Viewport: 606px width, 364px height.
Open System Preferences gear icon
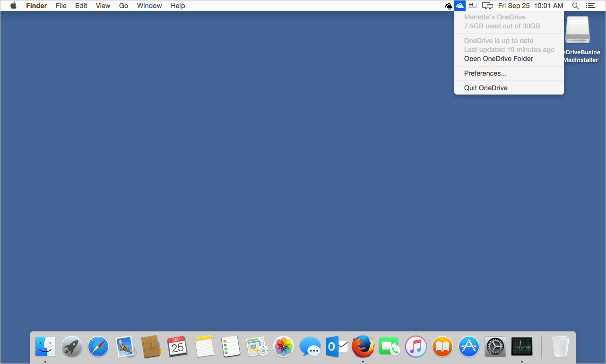point(495,347)
